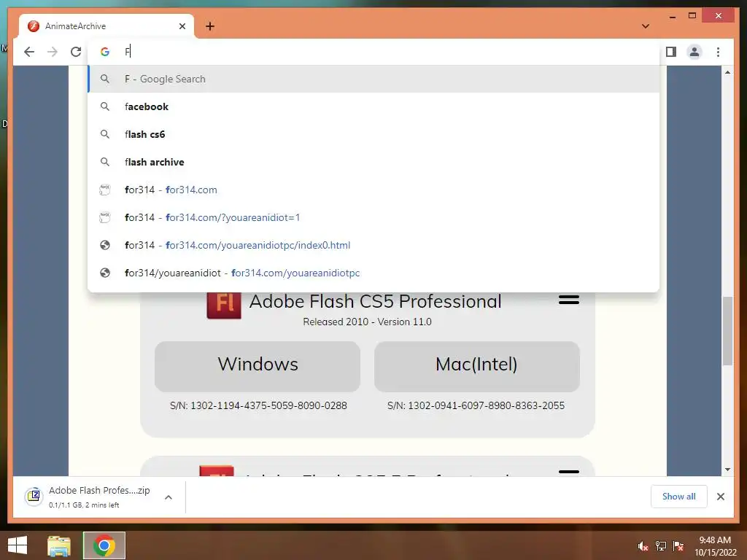Click search icon beside 'facebook'

click(x=105, y=106)
